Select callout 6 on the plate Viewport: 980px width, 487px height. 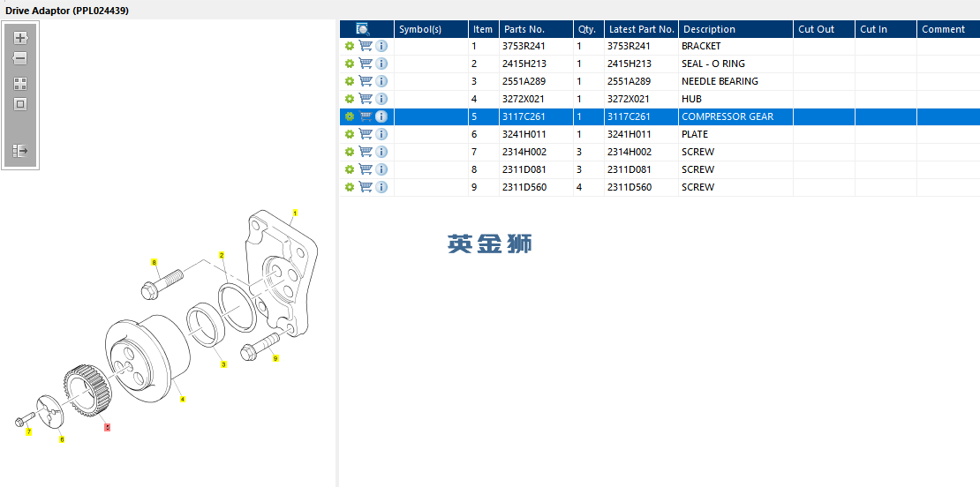coord(61,439)
